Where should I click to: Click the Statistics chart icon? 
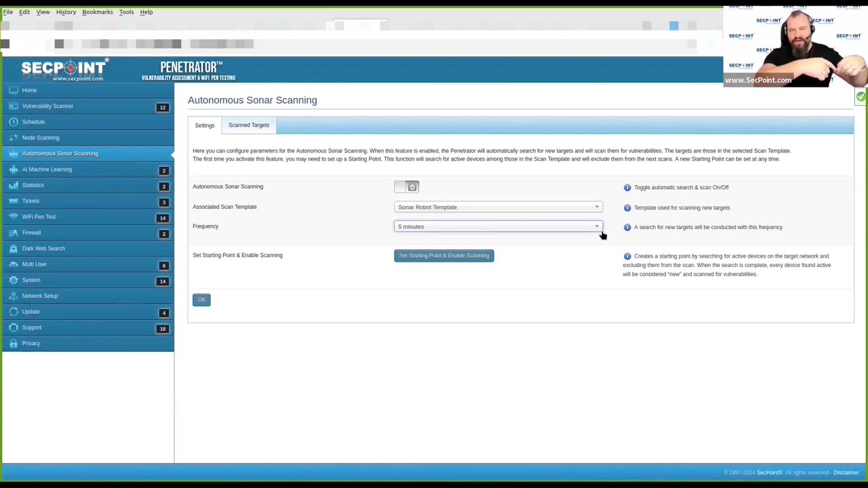pyautogui.click(x=14, y=185)
